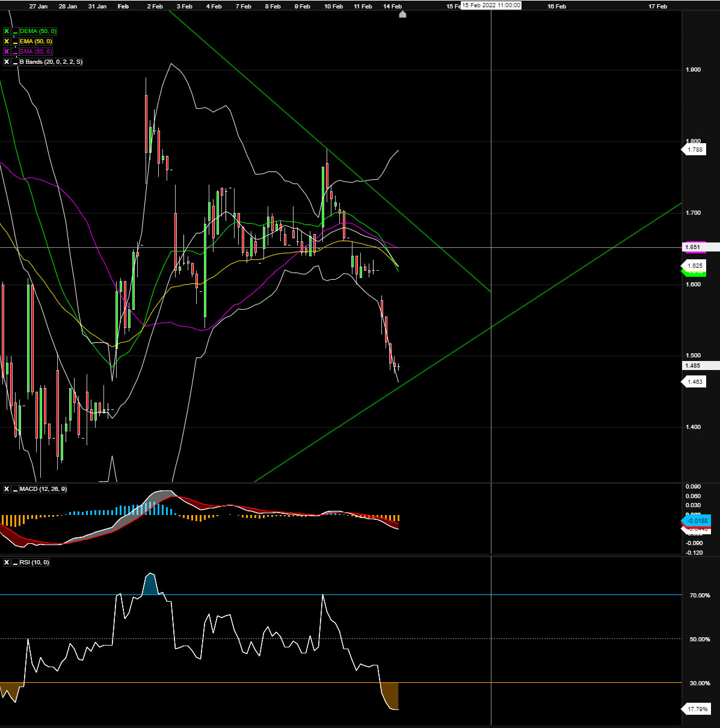Click the blue MACD value tag

point(697,521)
